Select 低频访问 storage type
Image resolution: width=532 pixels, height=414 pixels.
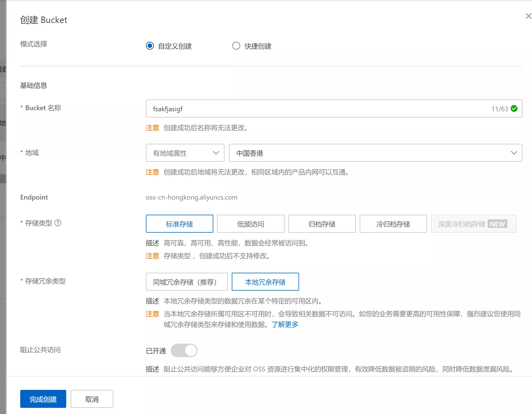(x=251, y=224)
